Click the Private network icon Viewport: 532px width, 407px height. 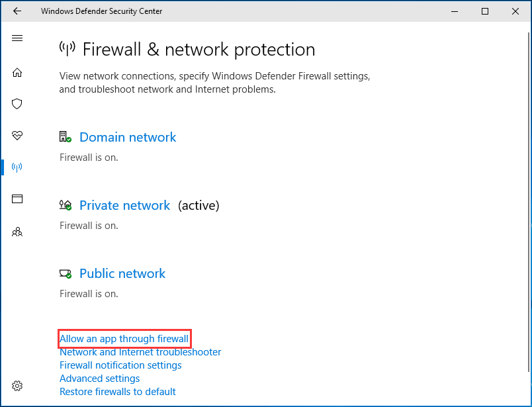pos(65,204)
